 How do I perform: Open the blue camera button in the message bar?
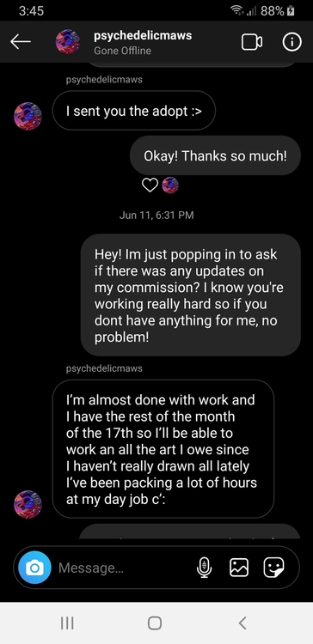coord(34,568)
